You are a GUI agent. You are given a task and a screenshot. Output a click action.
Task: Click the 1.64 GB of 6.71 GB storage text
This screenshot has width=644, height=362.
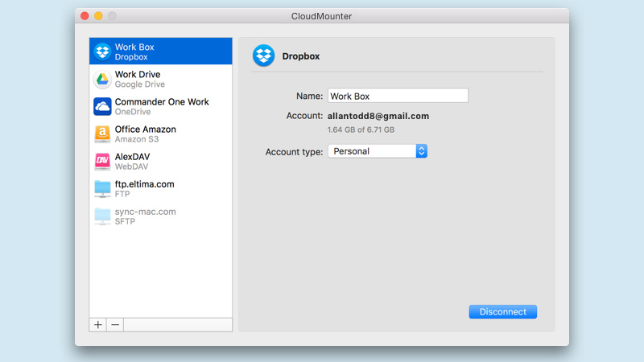[361, 130]
